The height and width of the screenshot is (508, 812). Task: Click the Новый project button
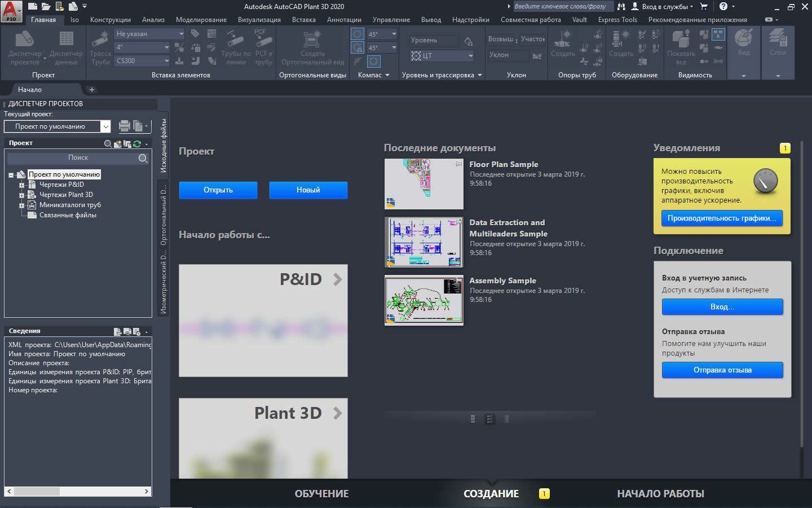[x=308, y=190]
